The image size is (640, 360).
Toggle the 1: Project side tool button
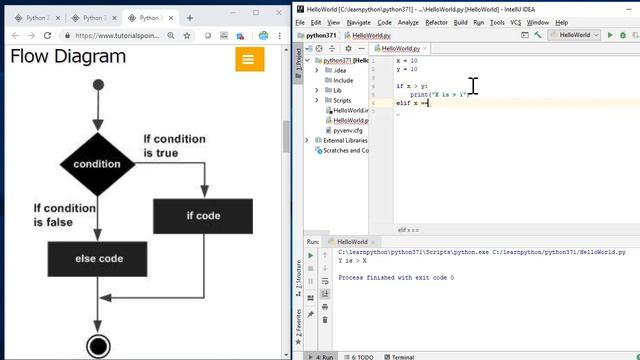[298, 63]
